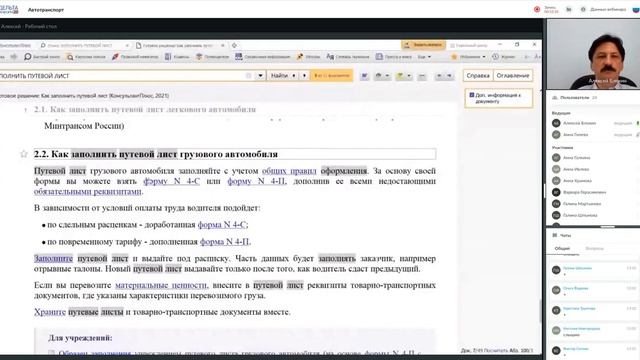Click the microphone icon beside first presenter
The height and width of the screenshot is (360, 640).
tap(638, 123)
